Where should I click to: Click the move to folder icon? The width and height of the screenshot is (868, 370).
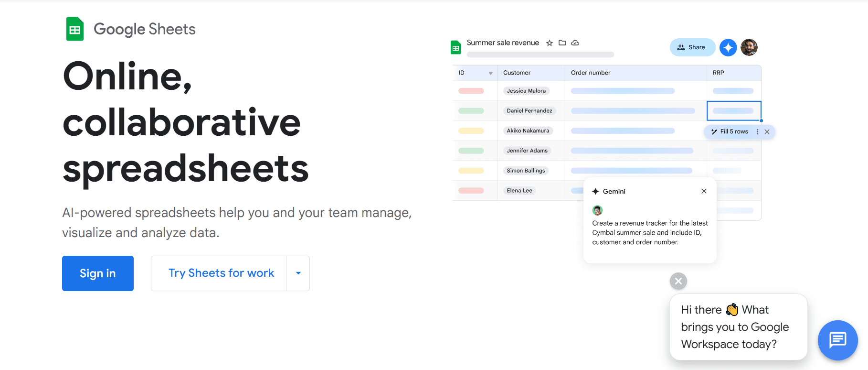(562, 43)
